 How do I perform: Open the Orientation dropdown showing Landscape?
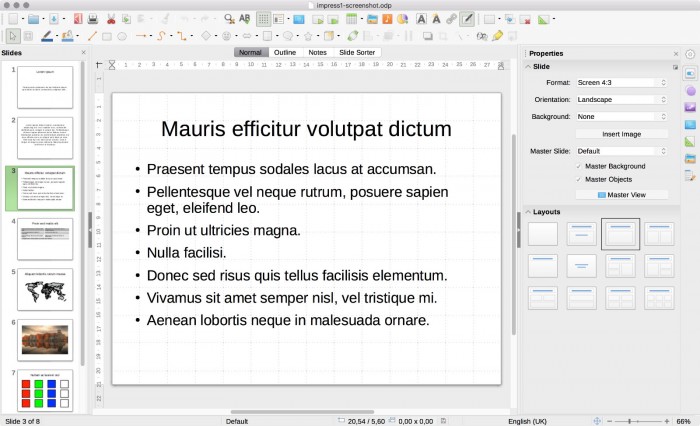pyautogui.click(x=621, y=100)
